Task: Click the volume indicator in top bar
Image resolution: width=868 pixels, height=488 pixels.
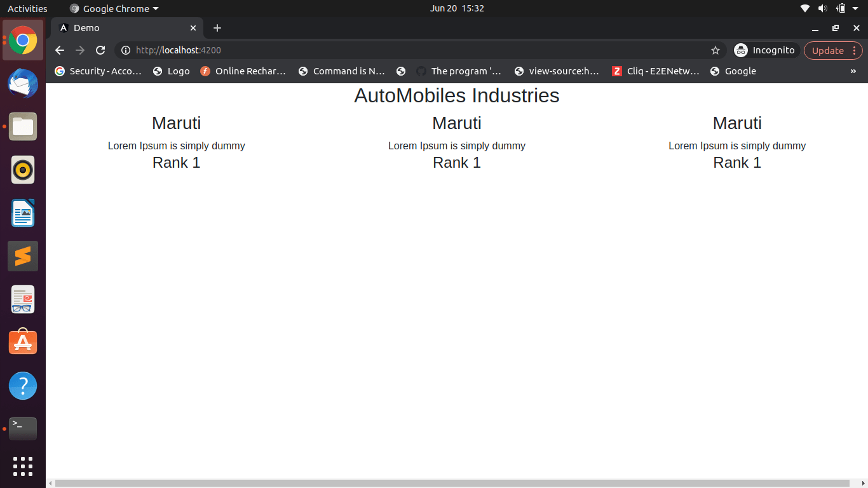Action: 823,8
